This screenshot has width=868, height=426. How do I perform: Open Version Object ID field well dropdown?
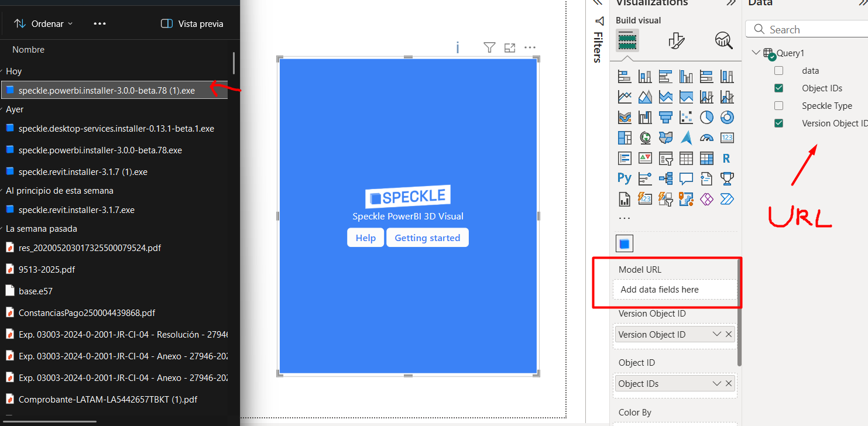717,334
